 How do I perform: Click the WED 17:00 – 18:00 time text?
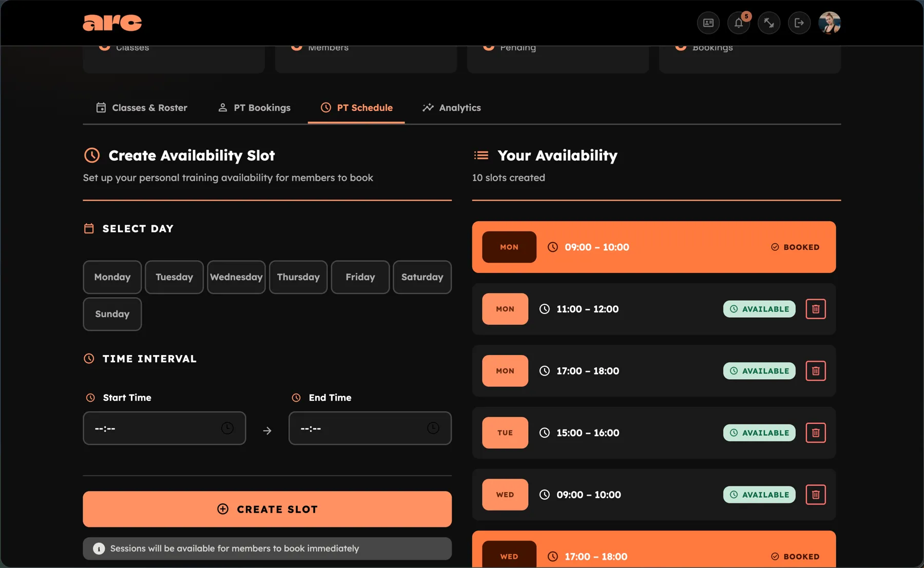(596, 557)
